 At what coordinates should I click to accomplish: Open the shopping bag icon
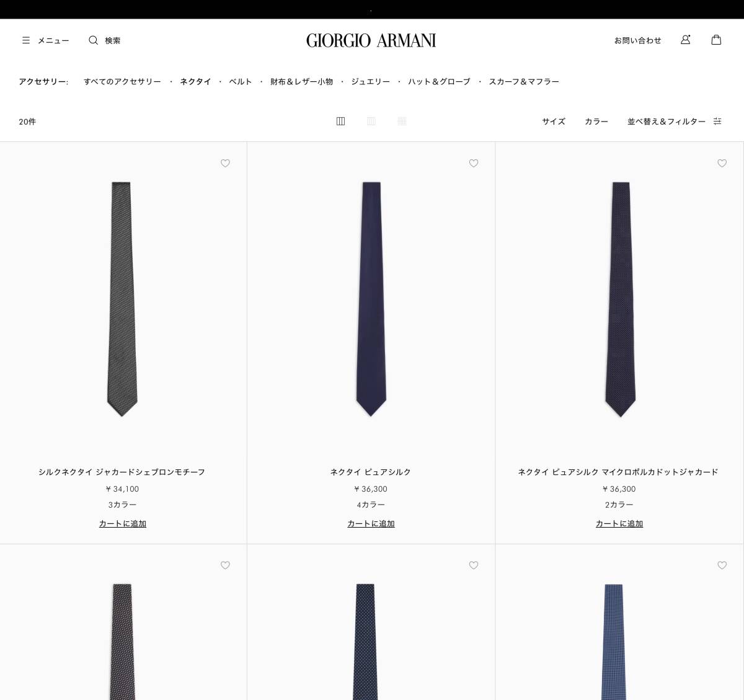(716, 40)
